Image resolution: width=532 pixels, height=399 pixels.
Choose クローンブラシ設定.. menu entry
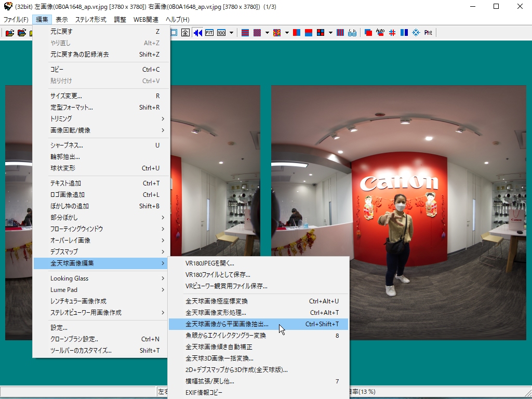101,339
